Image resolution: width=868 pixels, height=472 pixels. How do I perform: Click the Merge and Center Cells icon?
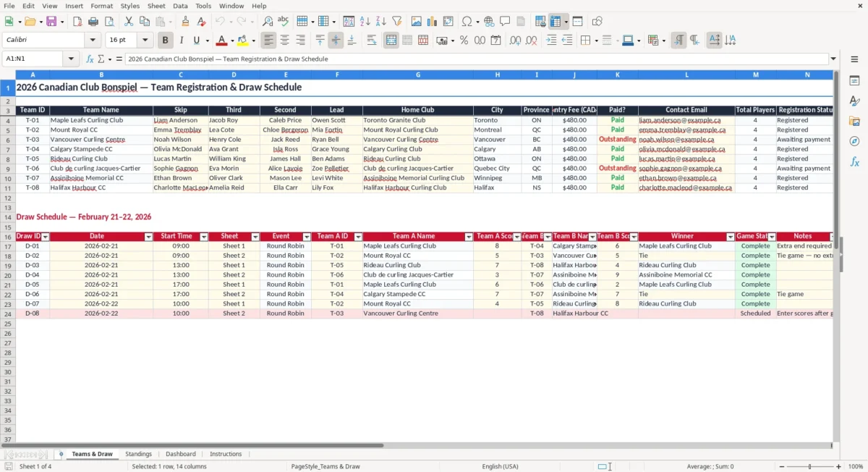pyautogui.click(x=391, y=41)
